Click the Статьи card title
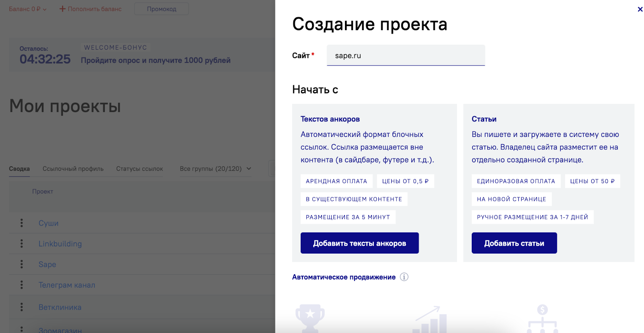Viewport: 644px width, 333px height. tap(484, 119)
